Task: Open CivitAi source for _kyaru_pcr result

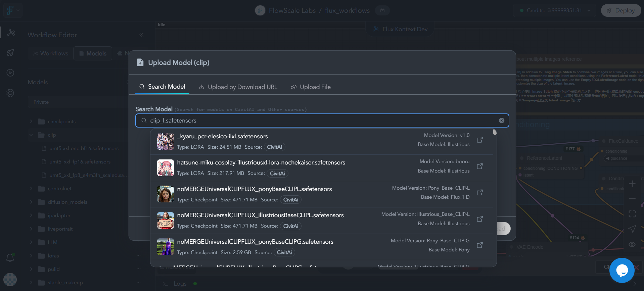Action: click(x=274, y=147)
